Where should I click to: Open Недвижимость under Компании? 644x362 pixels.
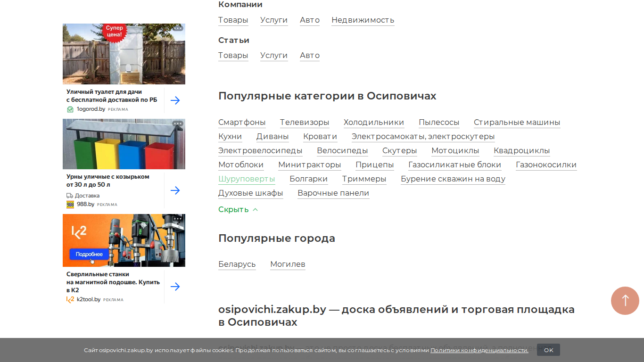(363, 20)
